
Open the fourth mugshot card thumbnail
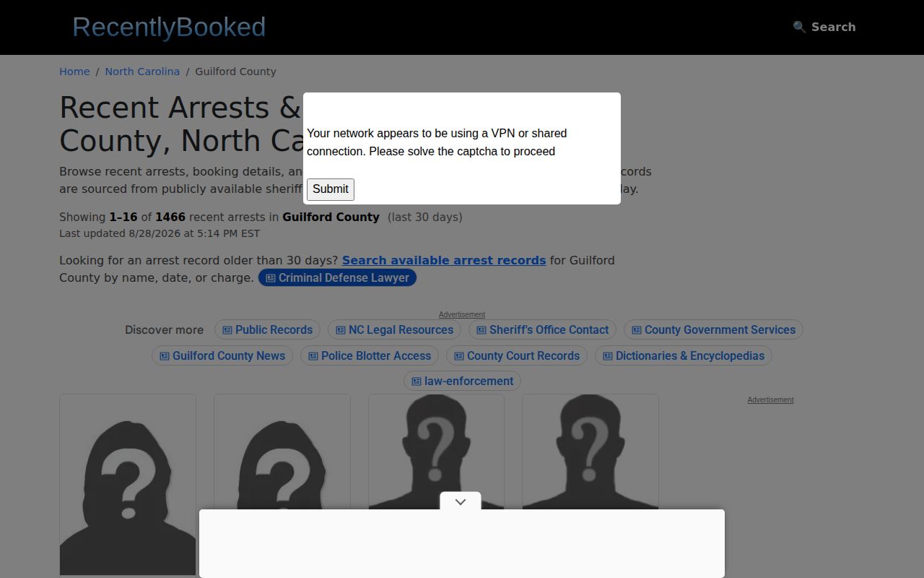click(x=590, y=452)
